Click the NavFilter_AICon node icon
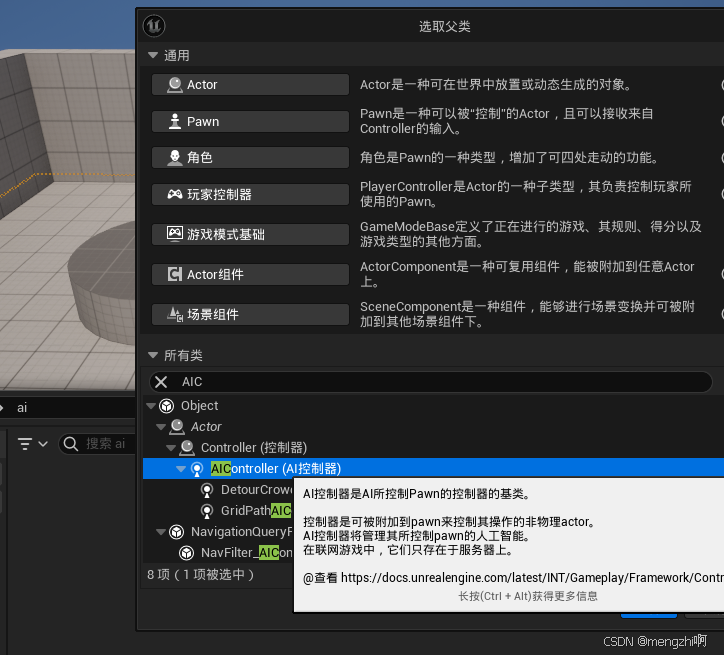Viewport: 724px width, 655px height. 187,553
